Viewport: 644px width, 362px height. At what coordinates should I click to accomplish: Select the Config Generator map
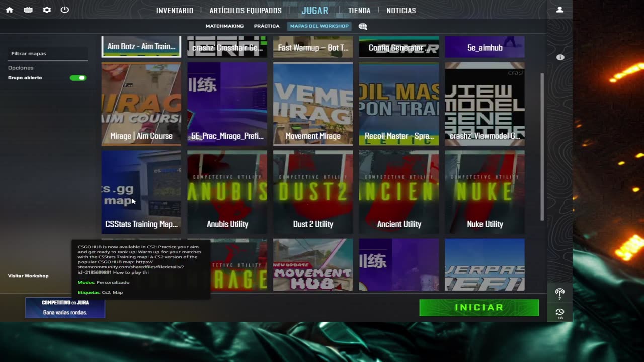pos(399,47)
